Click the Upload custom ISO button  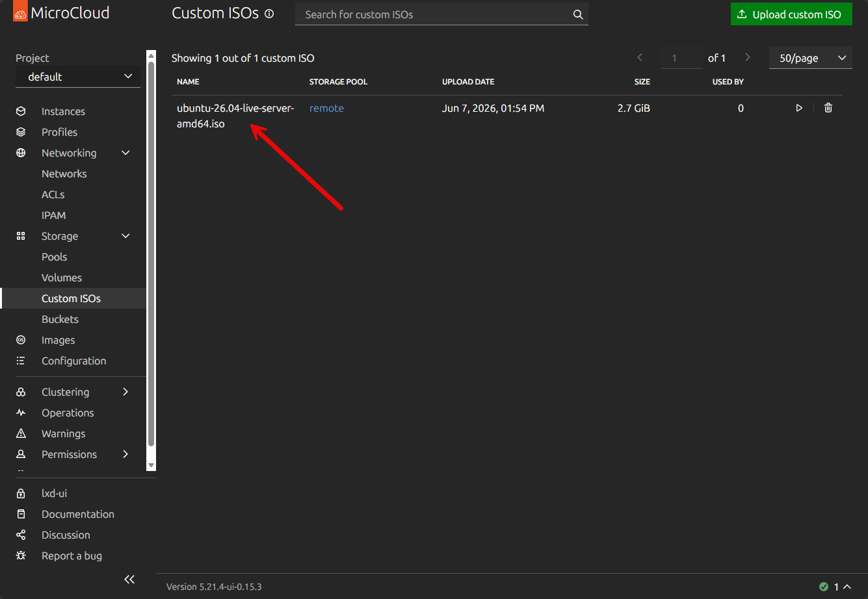(791, 14)
